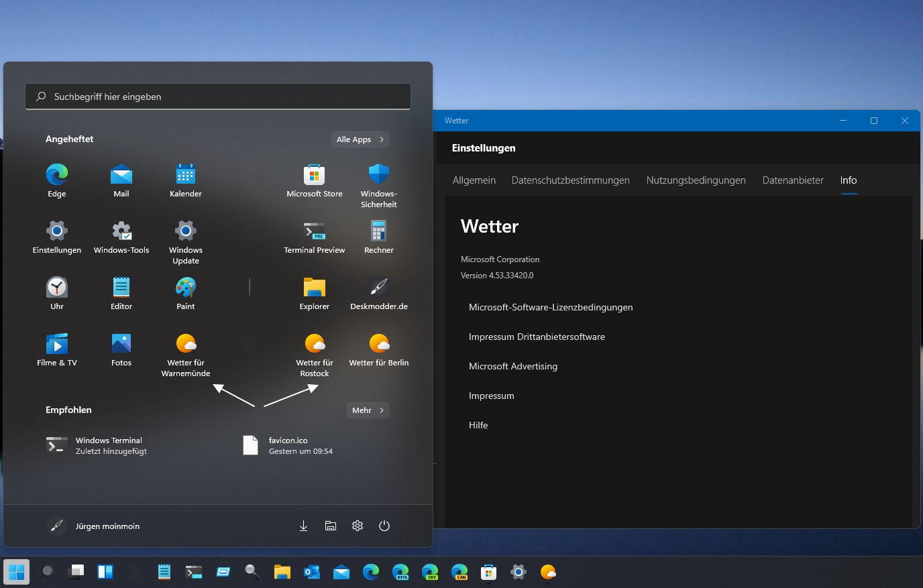Open the Microsoft Advertising link
Image resolution: width=923 pixels, height=588 pixels.
(x=513, y=366)
